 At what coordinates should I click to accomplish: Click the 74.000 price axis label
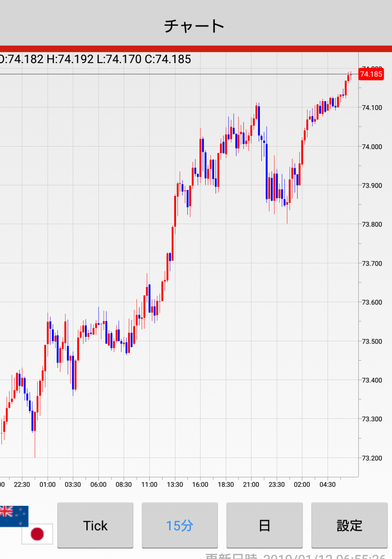[x=372, y=147]
